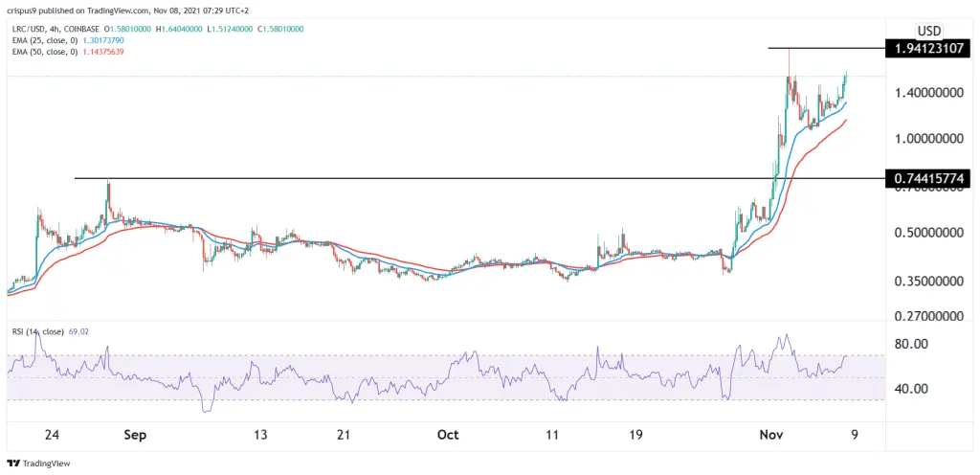This screenshot has width=980, height=475.
Task: Click the 80.00 RSI axis value
Action: [x=911, y=344]
